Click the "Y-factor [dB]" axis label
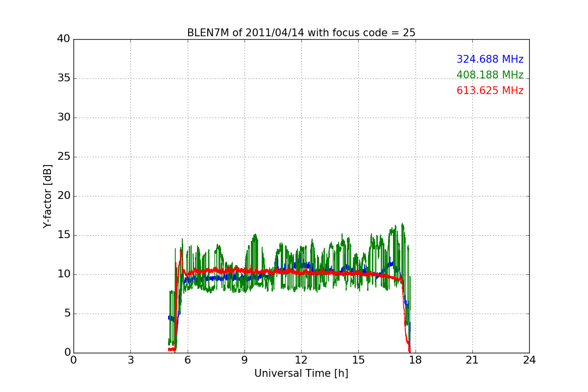The image size is (588, 392). pos(48,196)
